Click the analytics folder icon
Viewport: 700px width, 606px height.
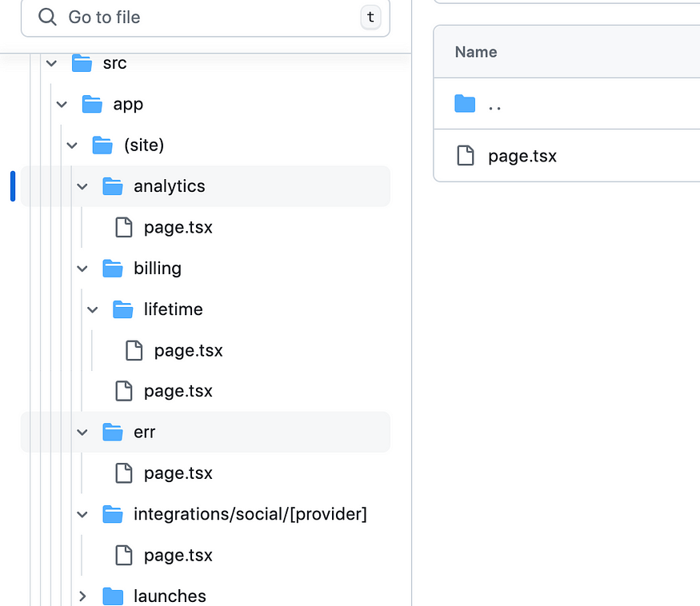113,186
